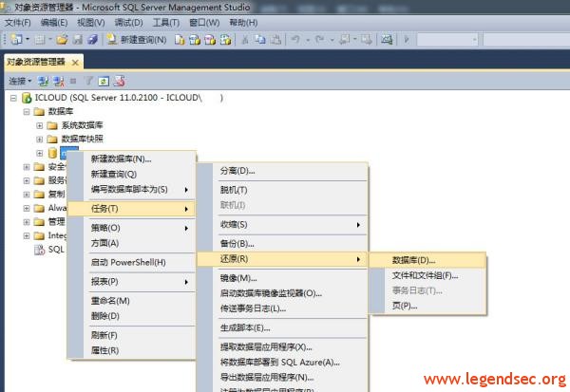Viewport: 570px width, 392px height.
Task: Select 任务(T) in context menu
Action: (x=132, y=209)
